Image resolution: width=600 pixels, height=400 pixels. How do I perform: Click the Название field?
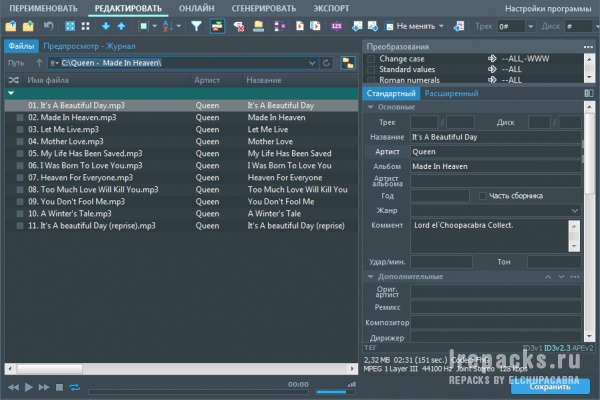click(x=496, y=137)
